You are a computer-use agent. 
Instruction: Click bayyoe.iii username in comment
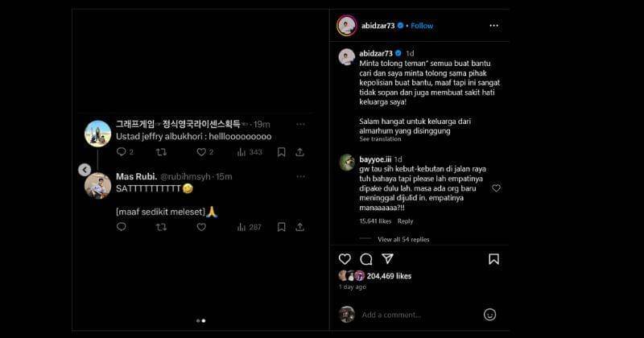click(375, 160)
